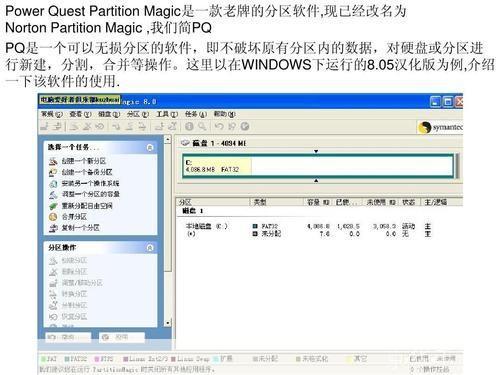Click the down arrow above disk map
This screenshot has width=500, height=375.
pos(316,151)
